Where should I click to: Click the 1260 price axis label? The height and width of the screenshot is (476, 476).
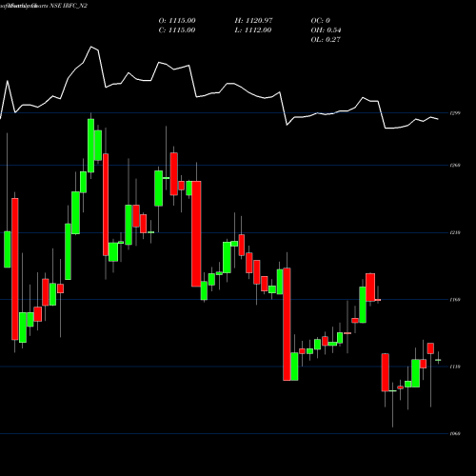pyautogui.click(x=455, y=165)
